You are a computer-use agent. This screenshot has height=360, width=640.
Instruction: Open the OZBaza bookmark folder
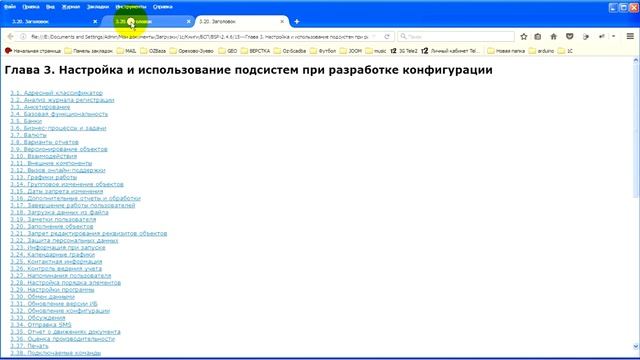(153, 51)
